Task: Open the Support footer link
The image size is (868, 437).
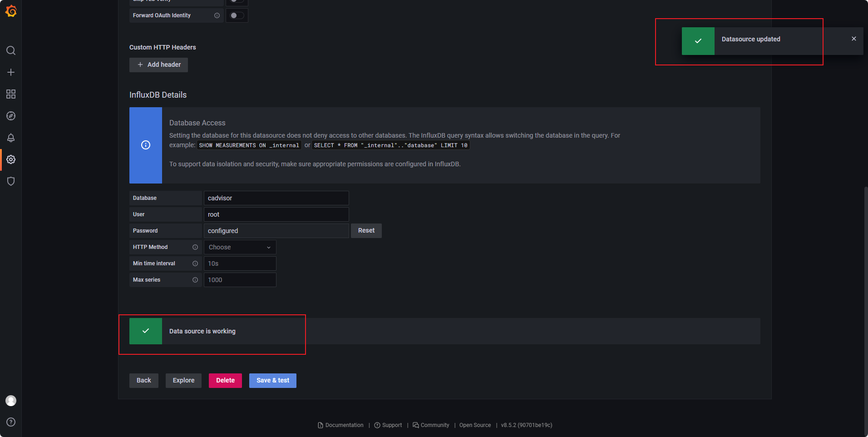Action: [388, 425]
